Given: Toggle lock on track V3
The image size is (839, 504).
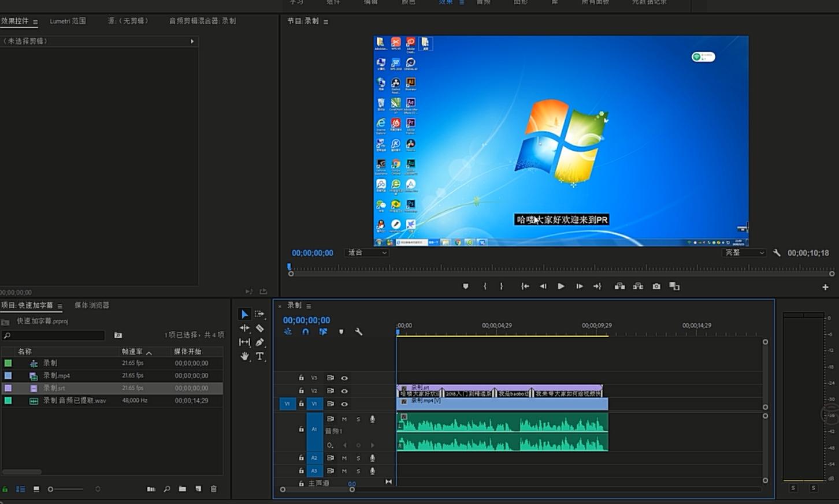Looking at the screenshot, I should tap(301, 378).
